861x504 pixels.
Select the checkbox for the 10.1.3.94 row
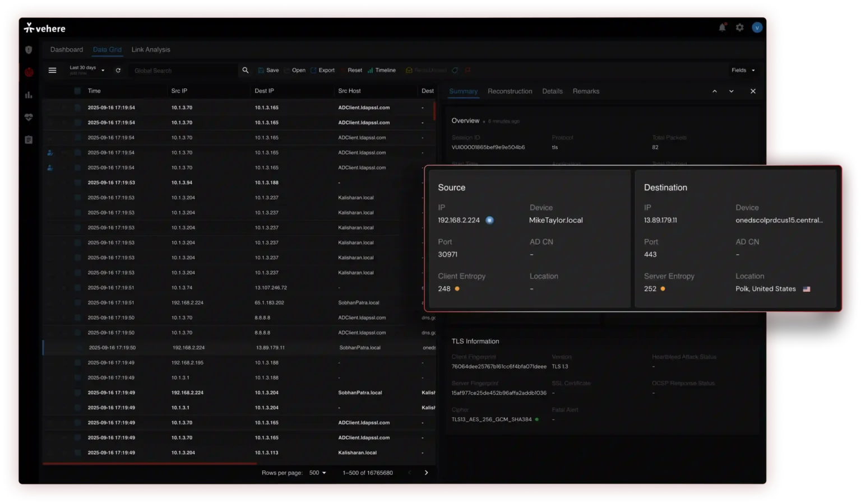tap(77, 183)
